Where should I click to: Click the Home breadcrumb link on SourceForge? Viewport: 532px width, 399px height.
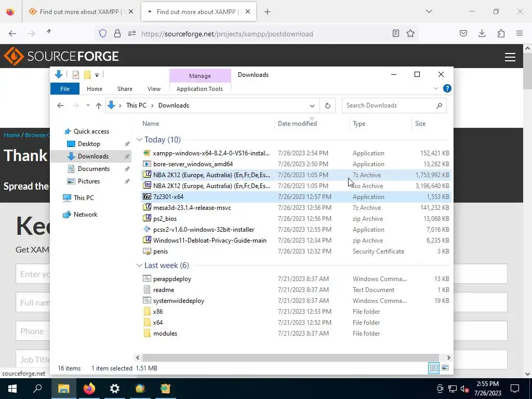[11, 135]
